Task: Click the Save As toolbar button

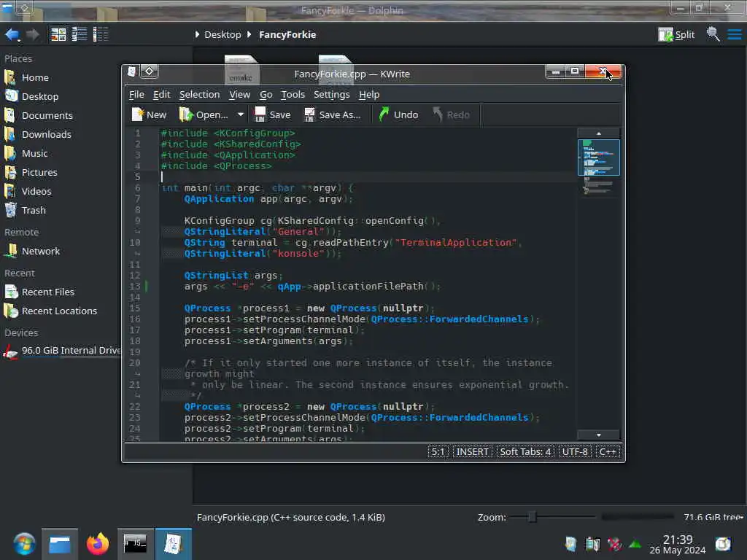Action: tap(333, 114)
